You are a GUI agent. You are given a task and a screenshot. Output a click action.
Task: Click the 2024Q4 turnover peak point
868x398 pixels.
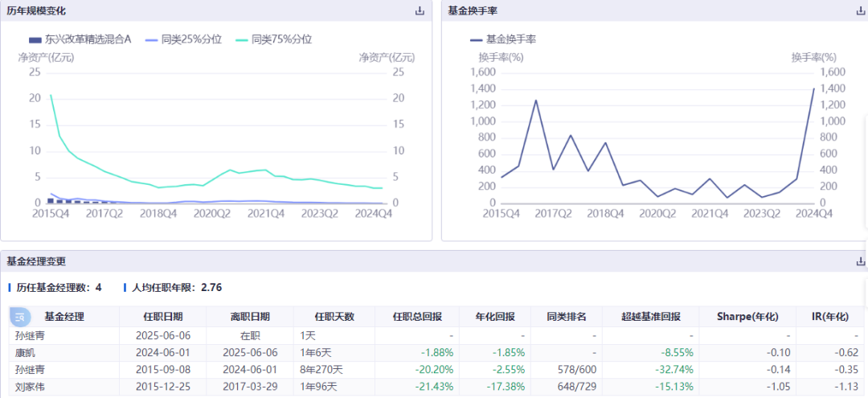(813, 88)
